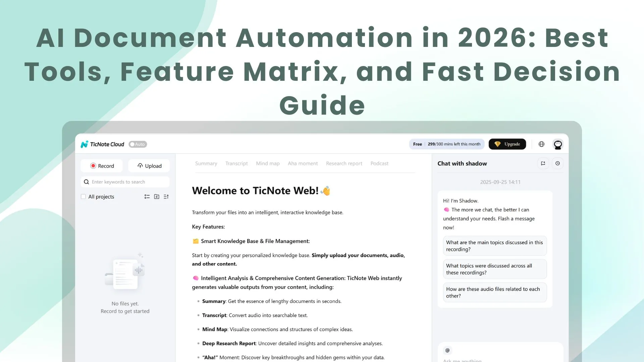Check the All projects checkbox
This screenshot has height=362, width=644.
tap(83, 197)
